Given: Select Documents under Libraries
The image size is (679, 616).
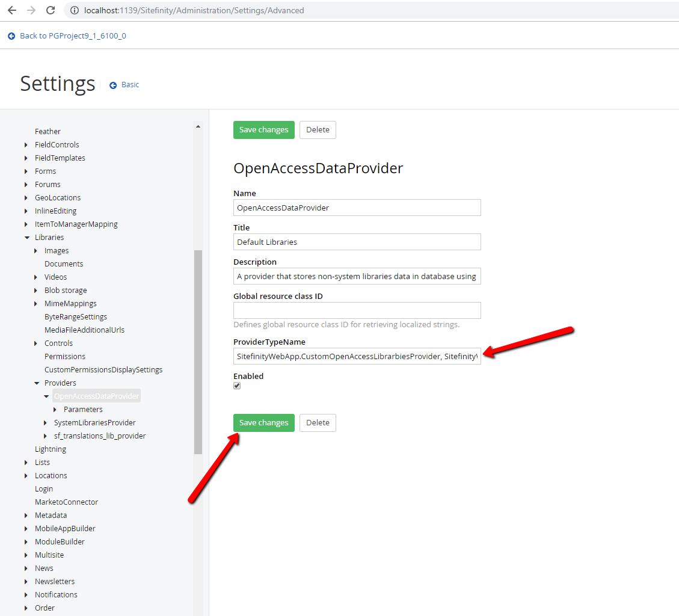Looking at the screenshot, I should (x=64, y=264).
